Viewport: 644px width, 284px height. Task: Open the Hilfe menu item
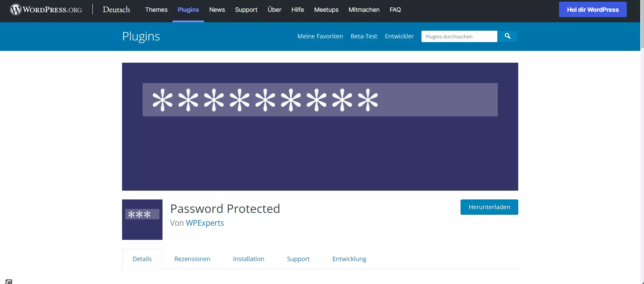tap(297, 10)
